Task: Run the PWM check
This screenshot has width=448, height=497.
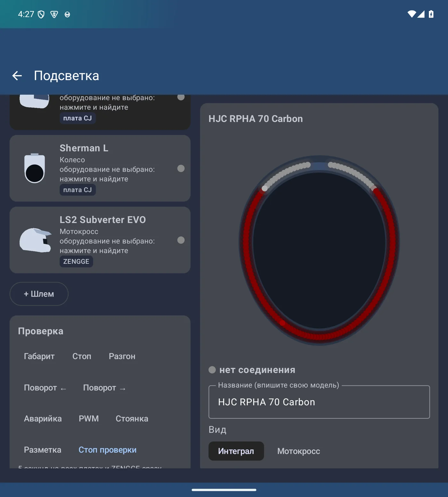Action: point(89,419)
